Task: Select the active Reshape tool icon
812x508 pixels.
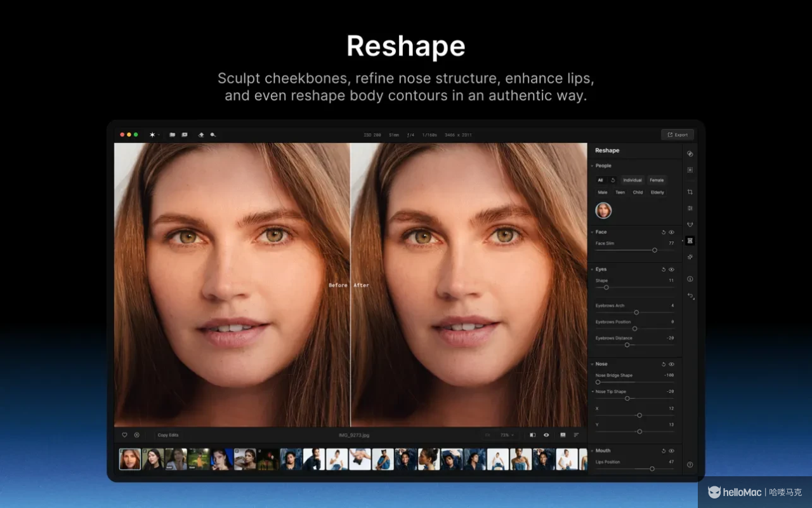Action: [x=690, y=241]
